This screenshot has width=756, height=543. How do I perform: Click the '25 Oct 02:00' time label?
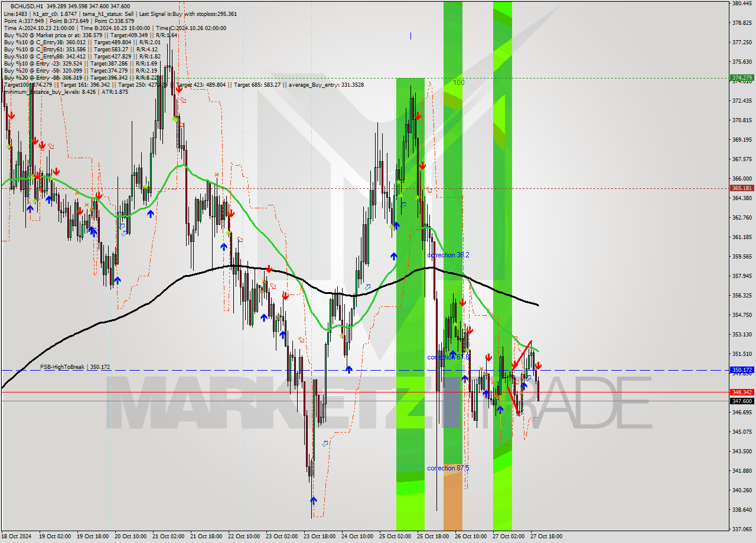click(395, 537)
